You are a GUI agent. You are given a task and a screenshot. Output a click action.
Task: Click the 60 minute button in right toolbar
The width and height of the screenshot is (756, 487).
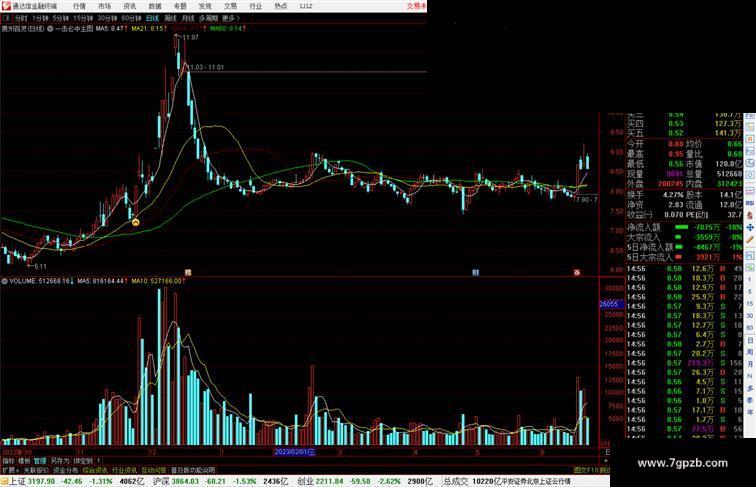click(x=750, y=328)
